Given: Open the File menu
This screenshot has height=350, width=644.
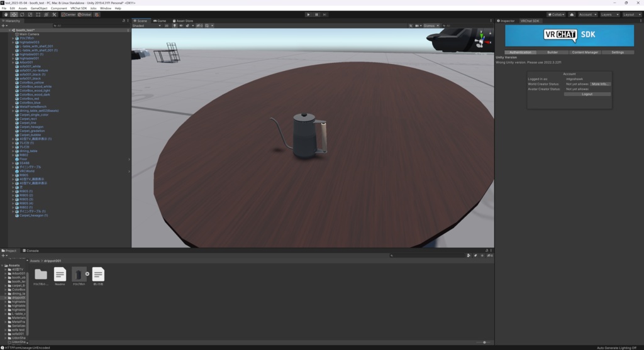Looking at the screenshot, I should tap(4, 8).
